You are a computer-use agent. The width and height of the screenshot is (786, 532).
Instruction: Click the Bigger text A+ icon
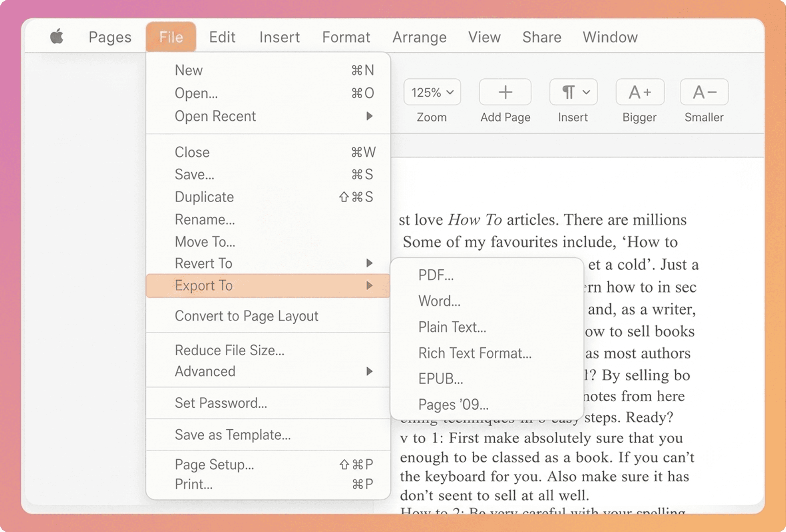tap(640, 92)
